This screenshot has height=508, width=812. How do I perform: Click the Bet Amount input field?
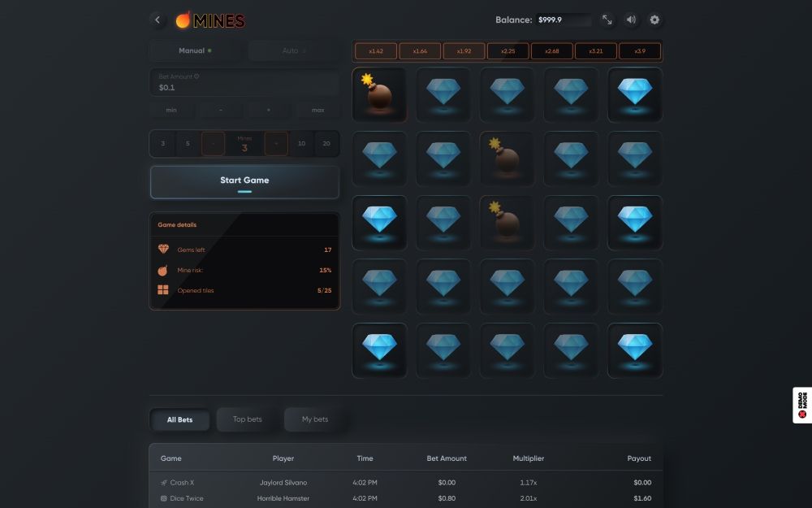coord(244,82)
